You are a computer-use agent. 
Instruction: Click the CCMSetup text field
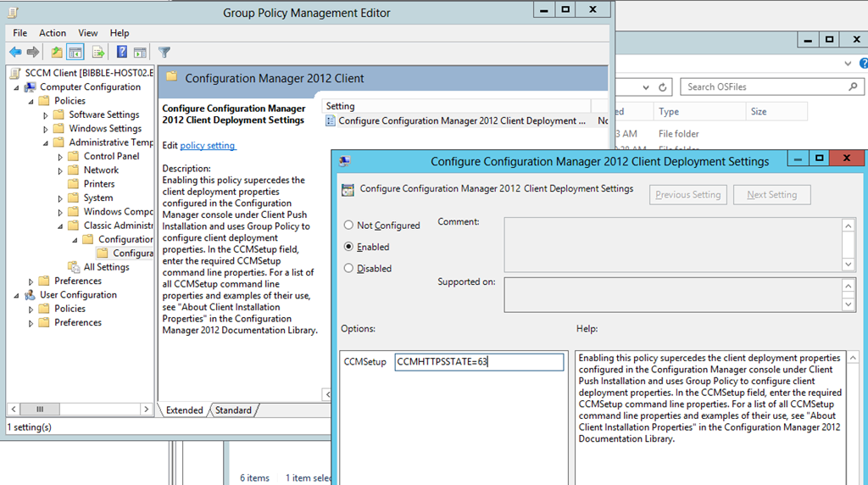(x=479, y=362)
